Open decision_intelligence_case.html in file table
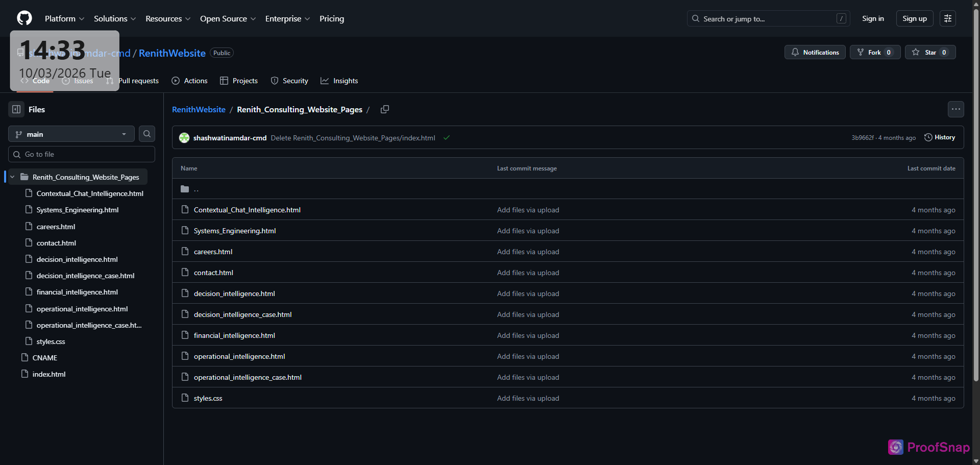The width and height of the screenshot is (980, 465). [242, 314]
